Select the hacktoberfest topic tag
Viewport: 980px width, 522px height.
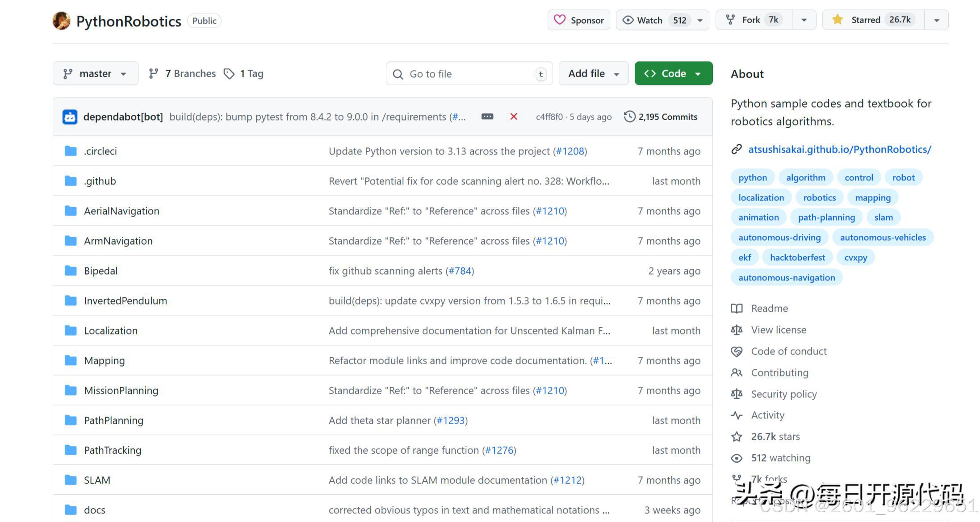(797, 257)
